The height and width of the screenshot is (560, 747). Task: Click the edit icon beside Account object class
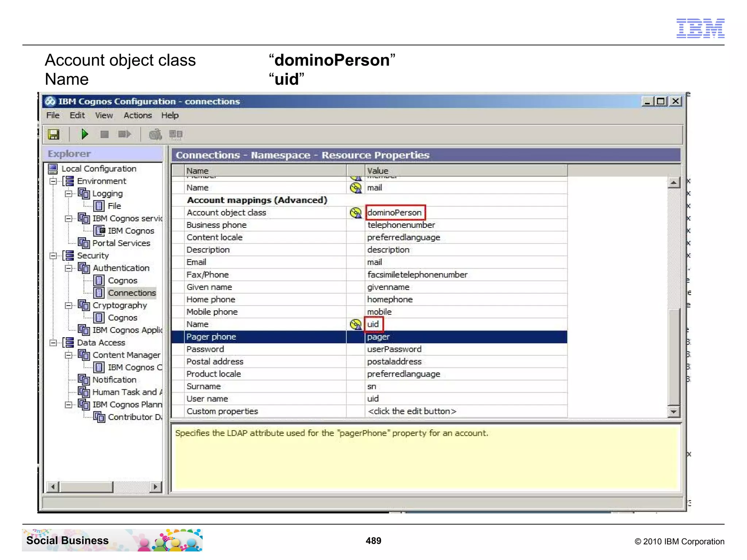click(x=356, y=213)
